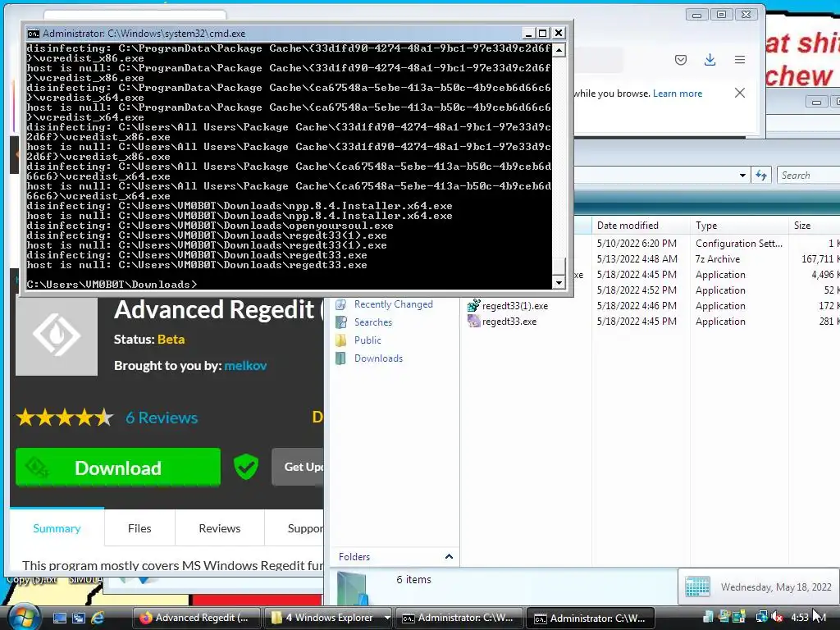Sort files by Date modified column
This screenshot has height=630, width=840.
tap(628, 226)
